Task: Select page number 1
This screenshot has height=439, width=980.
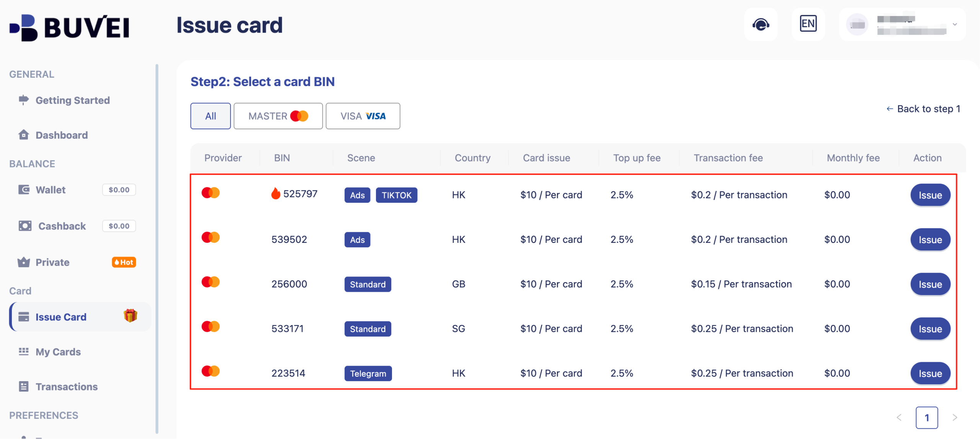Action: click(x=926, y=418)
